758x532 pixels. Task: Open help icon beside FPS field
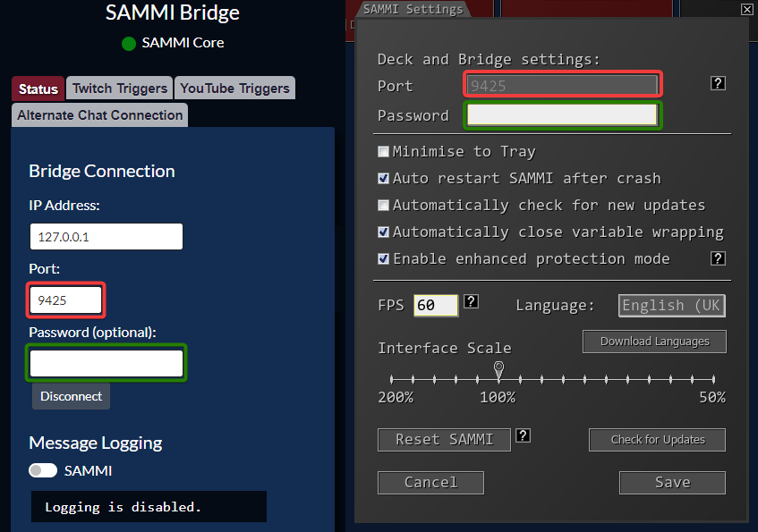pyautogui.click(x=471, y=301)
